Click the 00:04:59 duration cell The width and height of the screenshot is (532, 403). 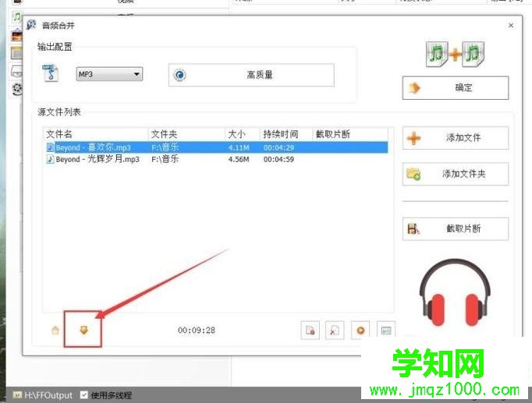tap(279, 159)
